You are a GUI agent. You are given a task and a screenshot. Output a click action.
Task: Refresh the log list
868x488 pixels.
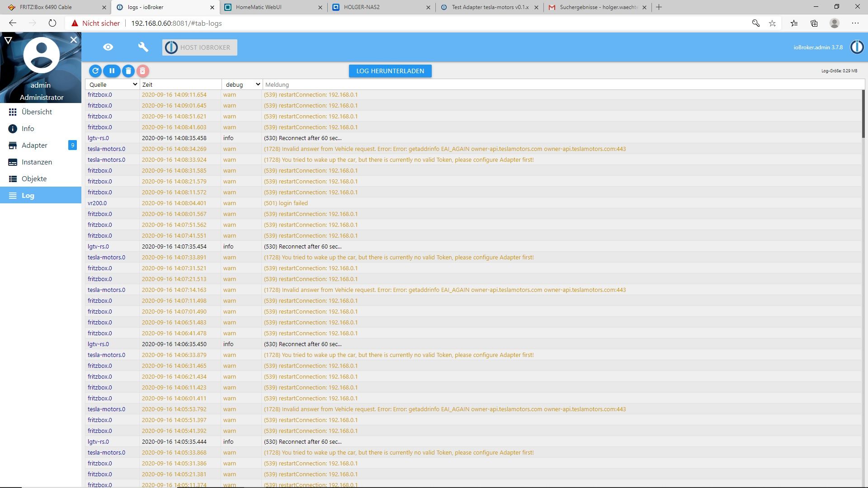pyautogui.click(x=95, y=71)
